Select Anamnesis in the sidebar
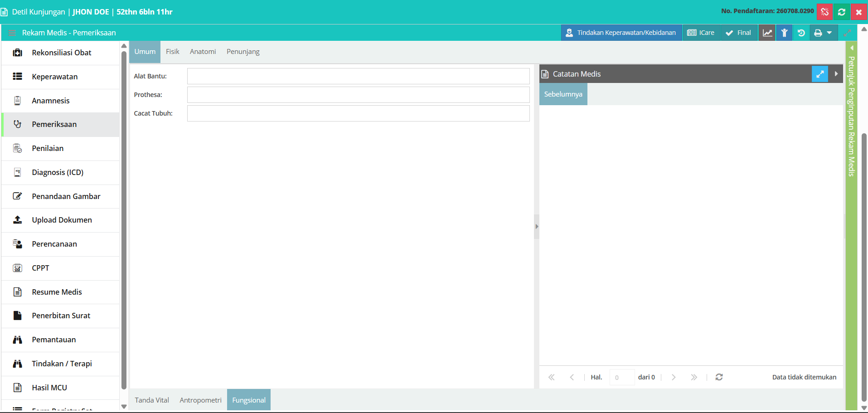The height and width of the screenshot is (413, 868). point(61,101)
